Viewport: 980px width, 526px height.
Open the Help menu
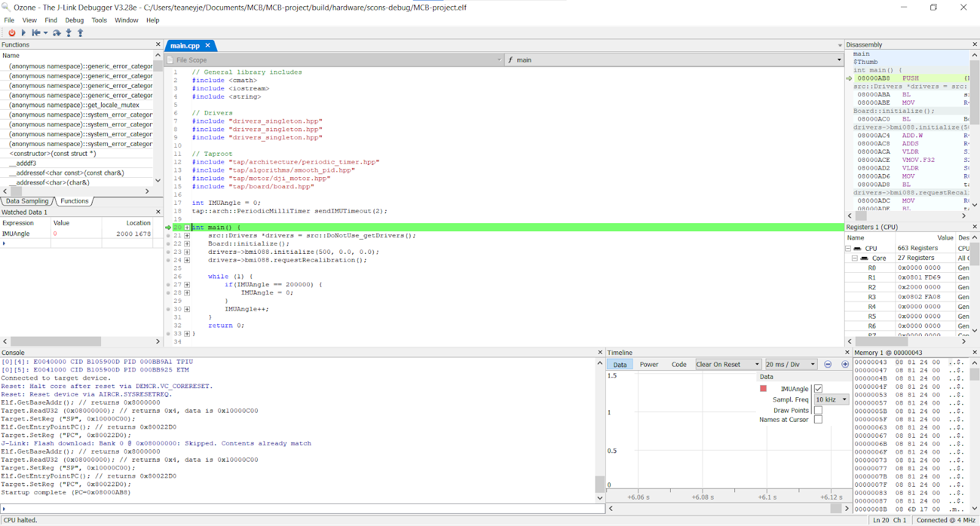153,20
